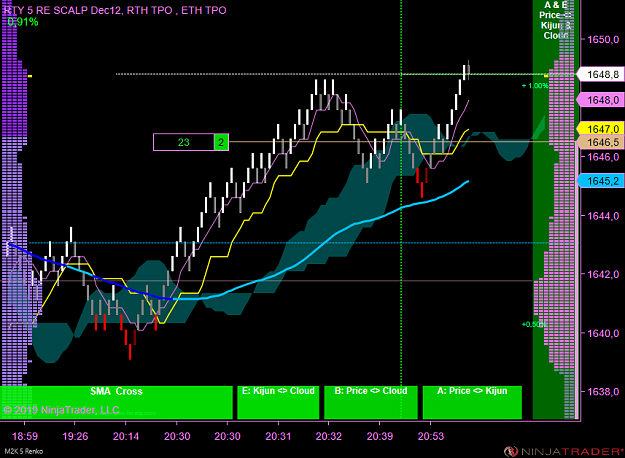
Task: Click the A: Price <> Kijun panel
Action: [x=472, y=402]
